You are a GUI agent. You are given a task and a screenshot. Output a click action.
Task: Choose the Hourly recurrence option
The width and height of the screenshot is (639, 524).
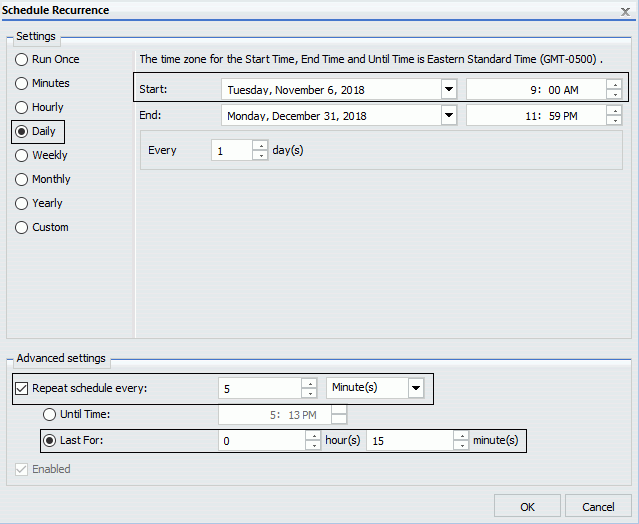pyautogui.click(x=40, y=107)
